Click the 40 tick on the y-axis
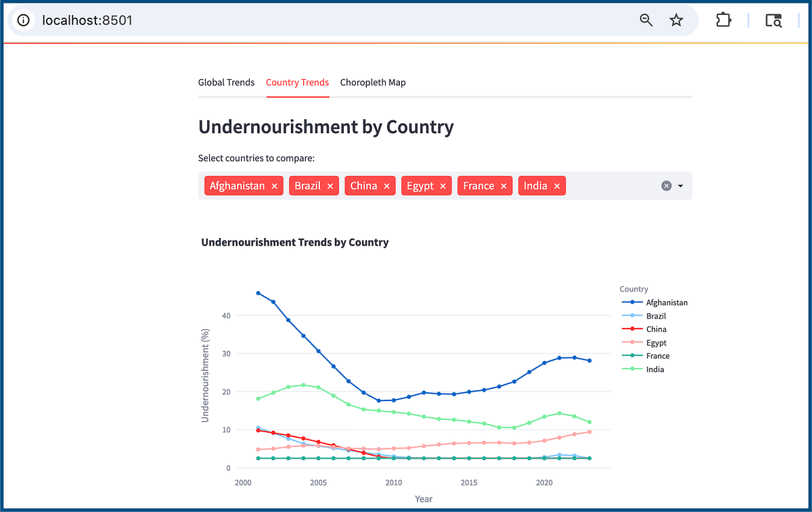This screenshot has height=512, width=812. 227,315
